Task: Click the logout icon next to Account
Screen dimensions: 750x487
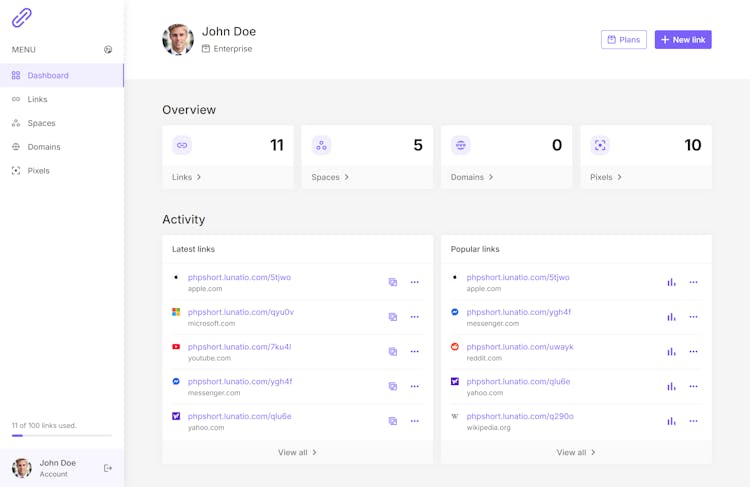Action: [x=108, y=468]
